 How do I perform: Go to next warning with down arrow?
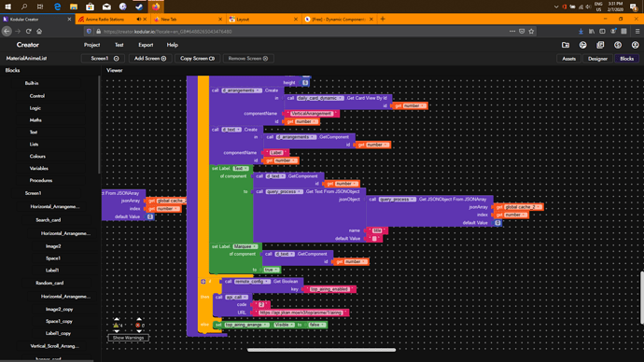117,331
